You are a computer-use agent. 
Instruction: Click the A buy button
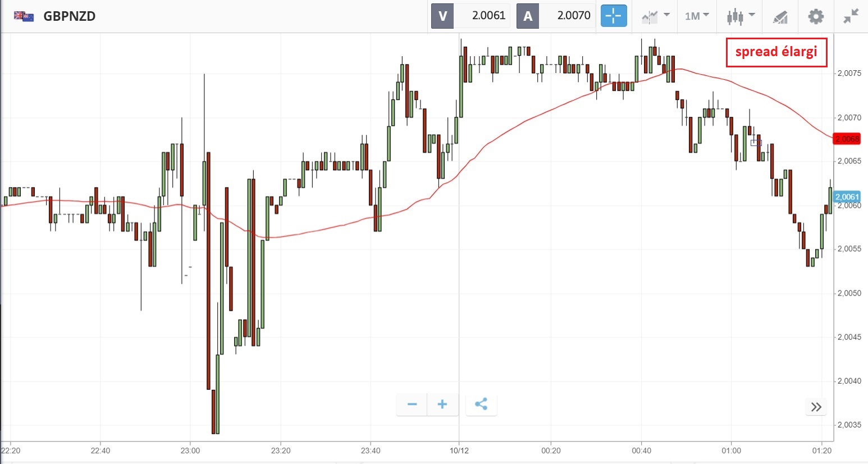pos(528,16)
